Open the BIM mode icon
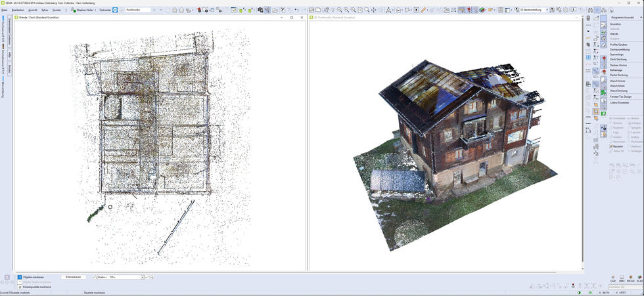This screenshot has height=296, width=644. [622, 278]
